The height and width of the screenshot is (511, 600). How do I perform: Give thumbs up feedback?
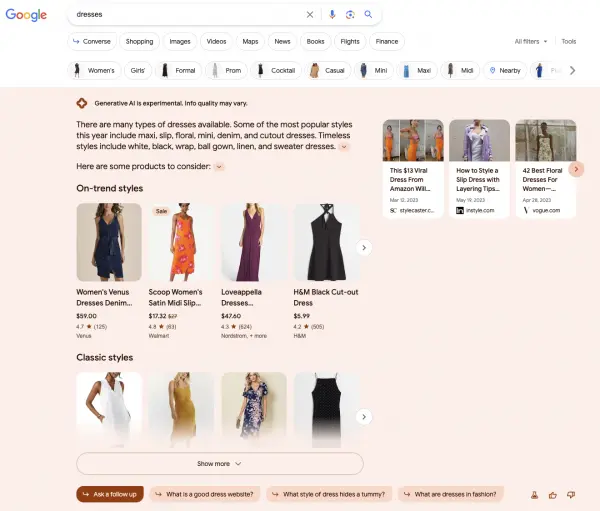pos(553,495)
